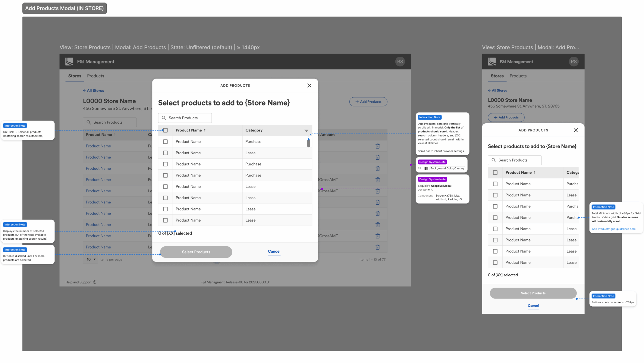Select the Stores tab in mobile view
Screen dimensions: 644x363
point(497,76)
